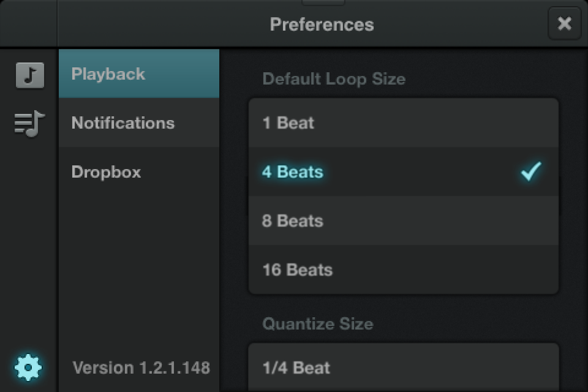Select 8 Beats loop size option
Viewport: 588px width, 392px height.
[x=404, y=221]
